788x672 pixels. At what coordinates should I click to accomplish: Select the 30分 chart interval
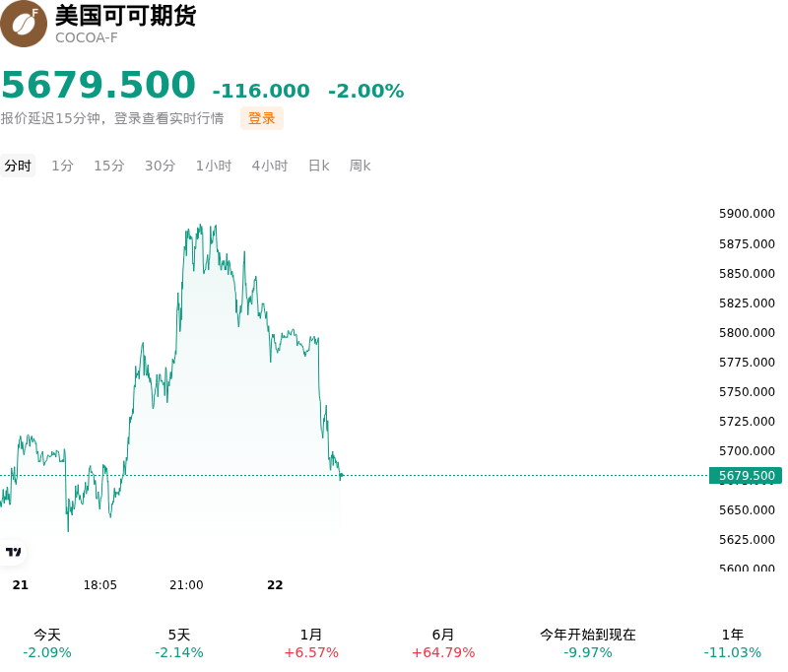(x=160, y=166)
